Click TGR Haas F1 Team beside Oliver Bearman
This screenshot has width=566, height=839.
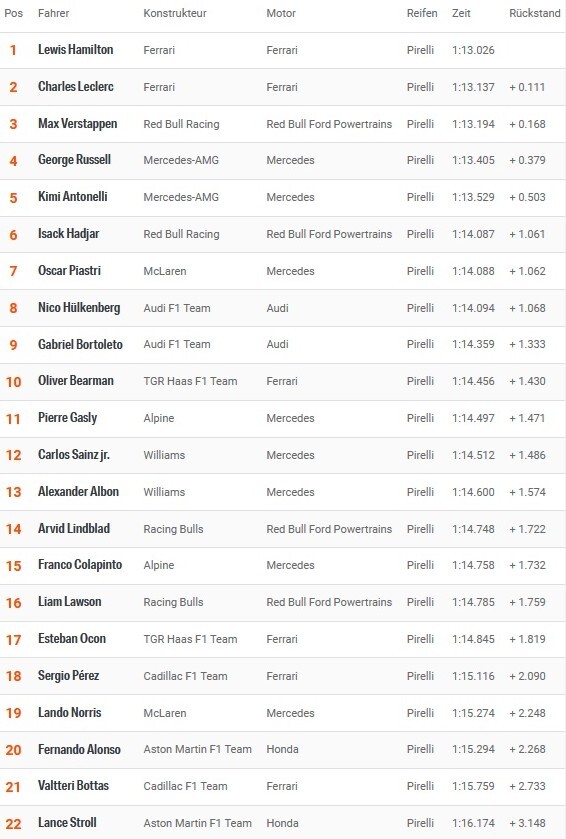tap(190, 382)
